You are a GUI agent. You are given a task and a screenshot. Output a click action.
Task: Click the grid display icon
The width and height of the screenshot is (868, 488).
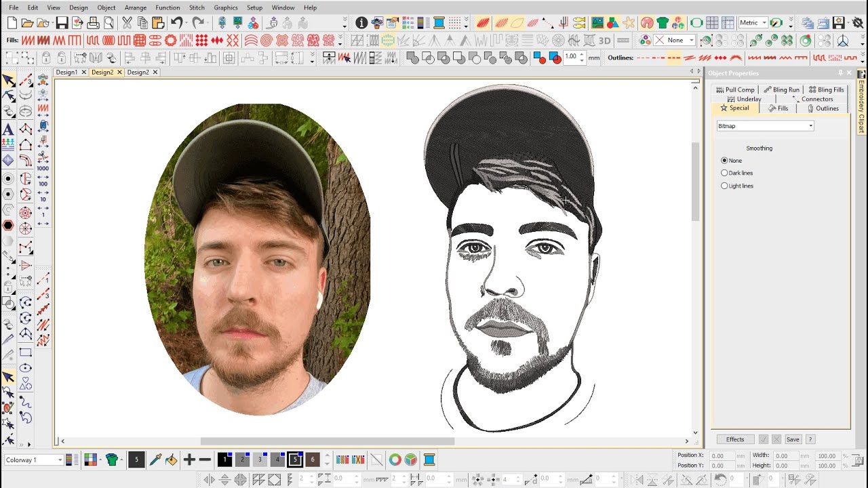tap(712, 23)
